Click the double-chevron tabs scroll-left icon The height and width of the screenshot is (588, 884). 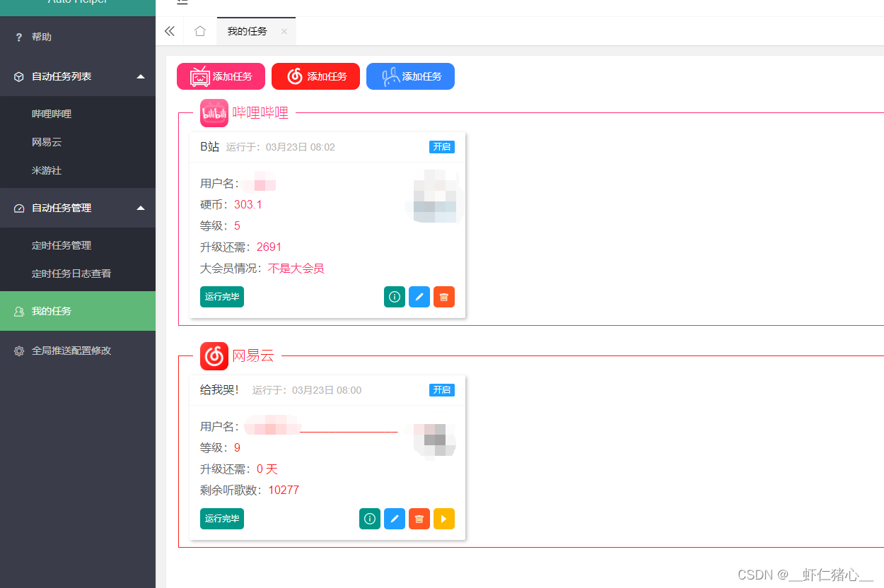170,31
